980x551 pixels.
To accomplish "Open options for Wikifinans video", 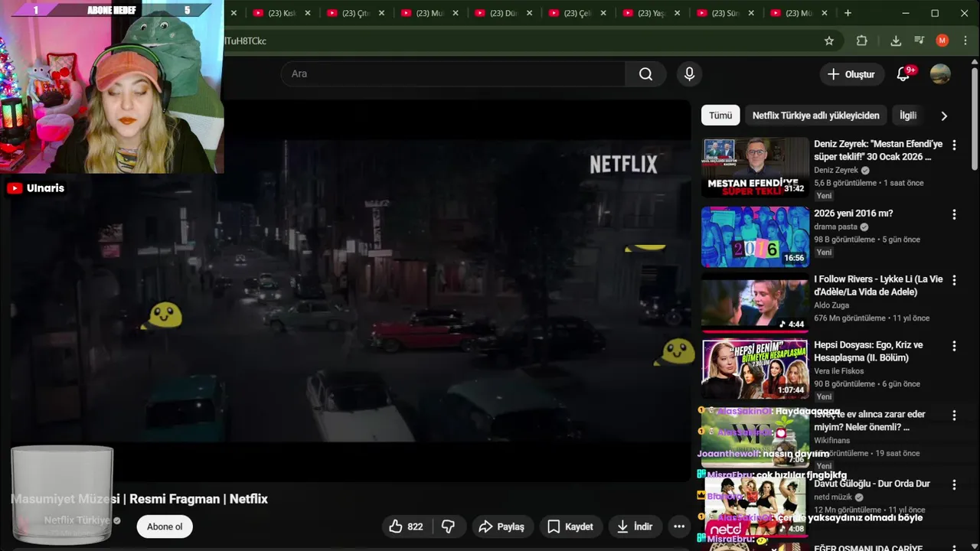I will tap(954, 416).
